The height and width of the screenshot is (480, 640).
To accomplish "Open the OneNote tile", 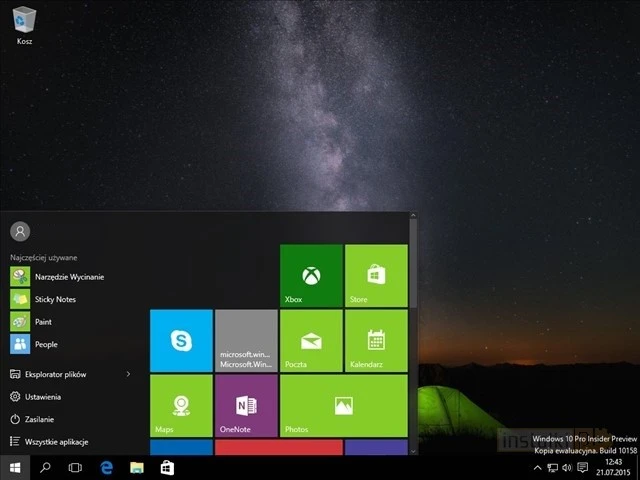I will pyautogui.click(x=246, y=405).
